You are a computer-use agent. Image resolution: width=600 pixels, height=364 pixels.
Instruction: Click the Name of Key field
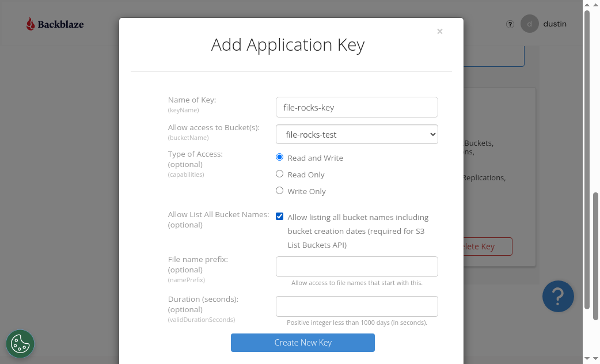tap(356, 107)
